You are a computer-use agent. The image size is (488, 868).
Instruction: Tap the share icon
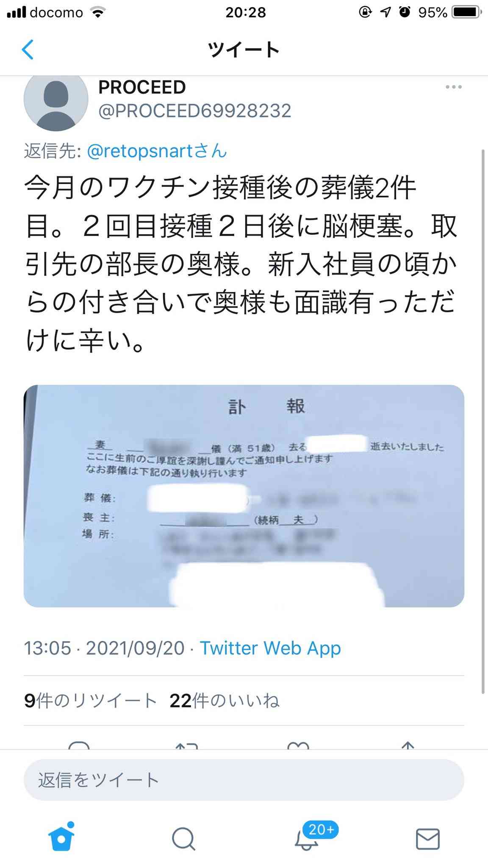(x=408, y=745)
